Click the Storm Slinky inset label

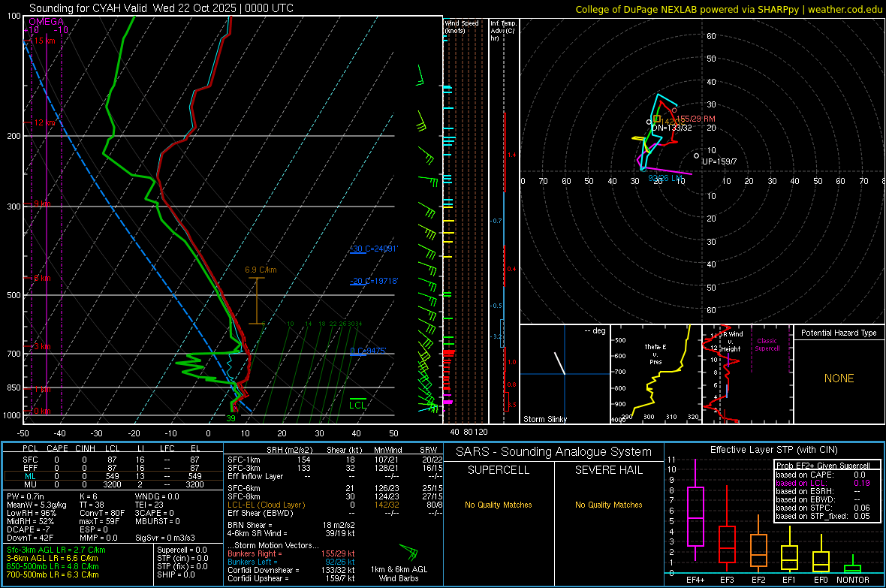544,419
